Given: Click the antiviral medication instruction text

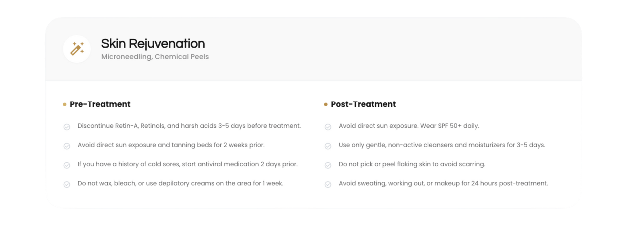Looking at the screenshot, I should click(187, 164).
